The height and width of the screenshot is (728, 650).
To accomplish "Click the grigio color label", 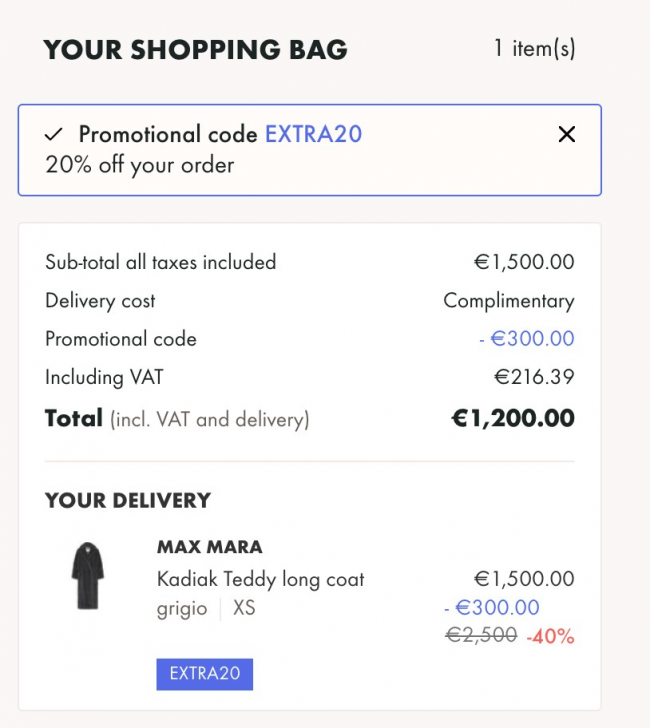I will tap(182, 609).
